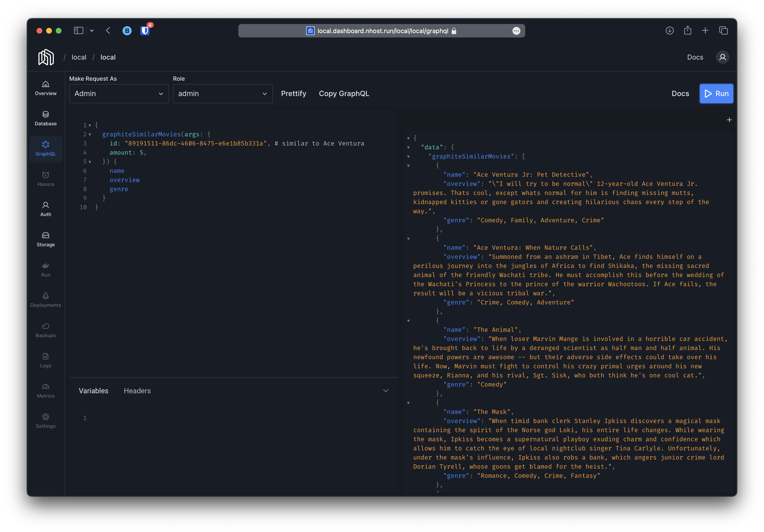Open the Role admin dropdown
The image size is (764, 532).
[222, 94]
